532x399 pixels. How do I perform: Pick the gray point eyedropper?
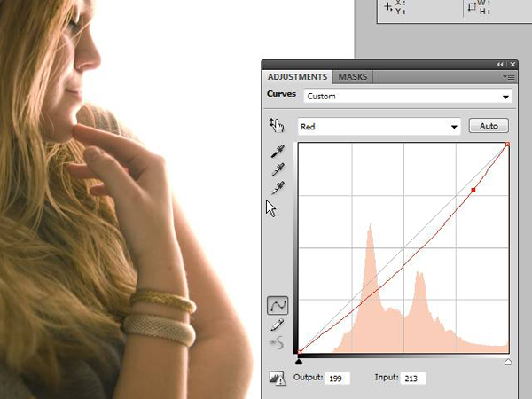click(278, 169)
